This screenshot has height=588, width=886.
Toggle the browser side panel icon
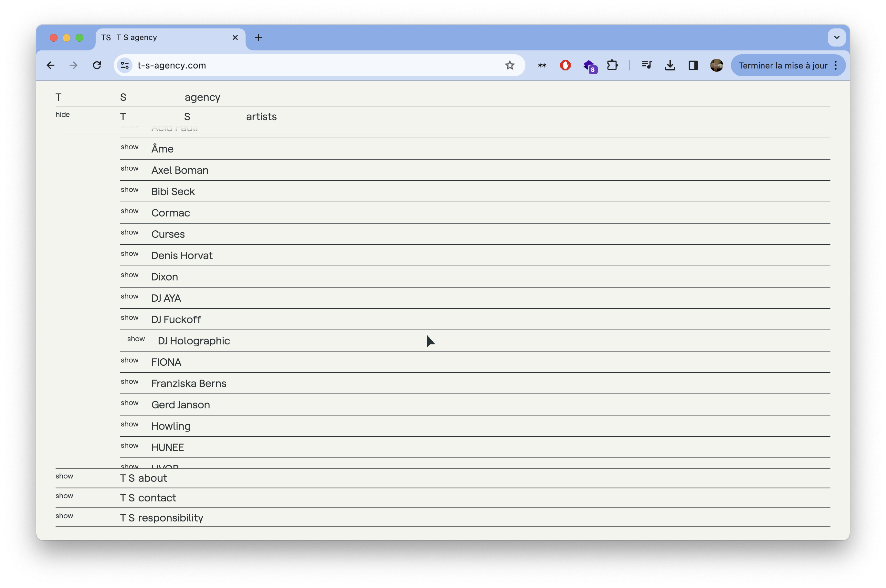(693, 65)
